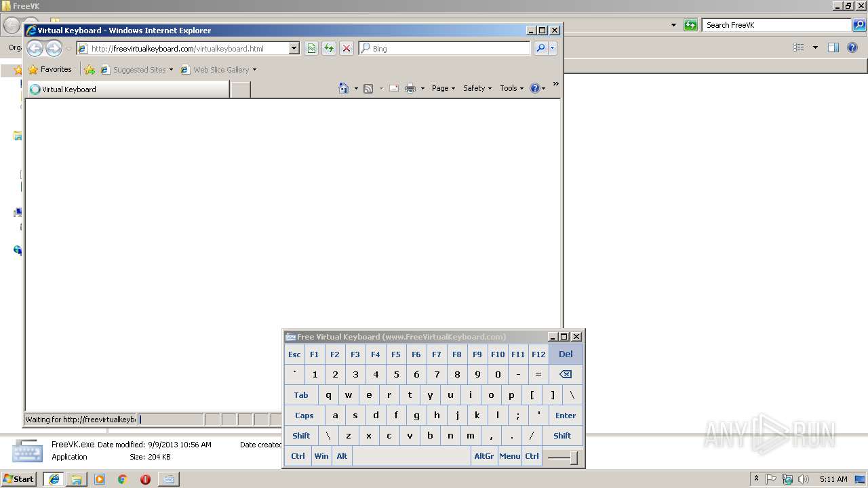Expand Home button dropdown arrow
868x488 pixels.
[x=356, y=88]
